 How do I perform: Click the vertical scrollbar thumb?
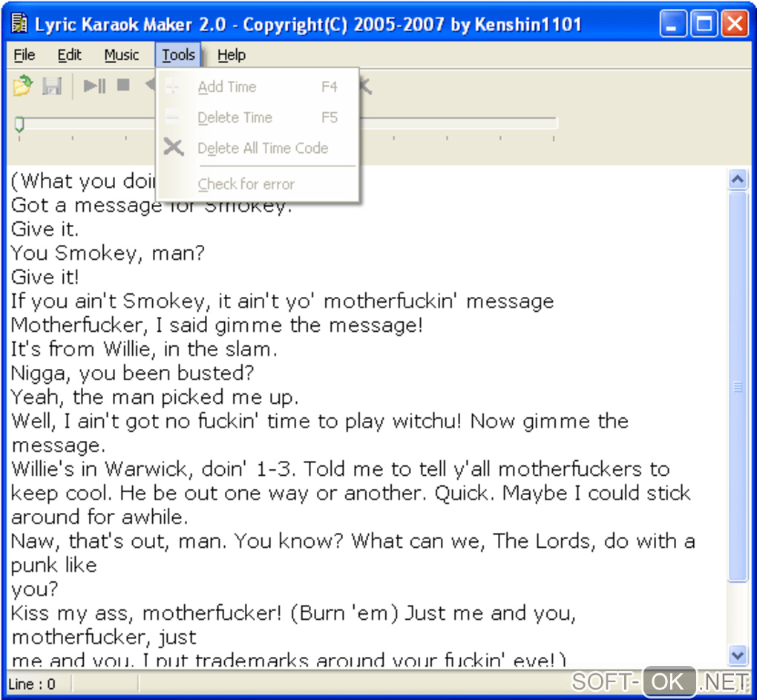point(737,387)
